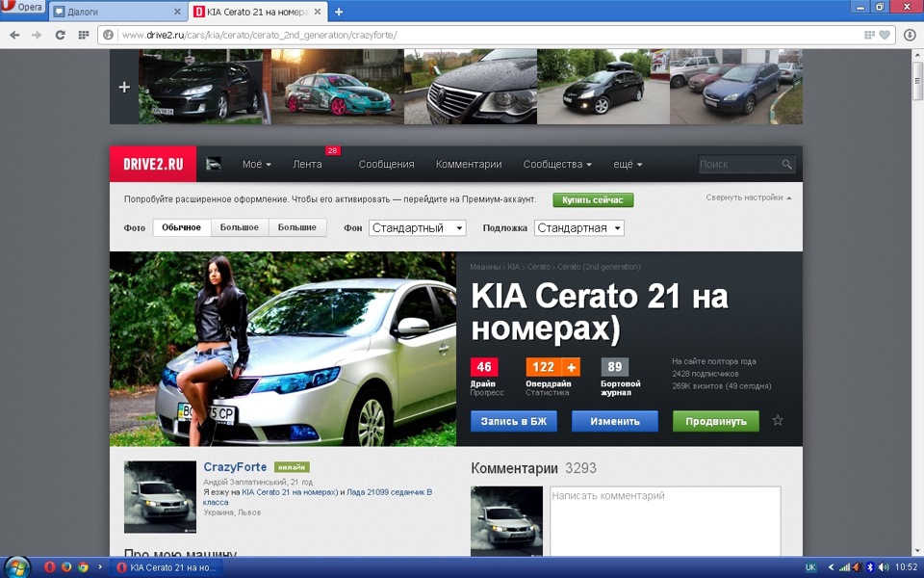
Task: Close the KIA Cerato tab
Action: [318, 12]
